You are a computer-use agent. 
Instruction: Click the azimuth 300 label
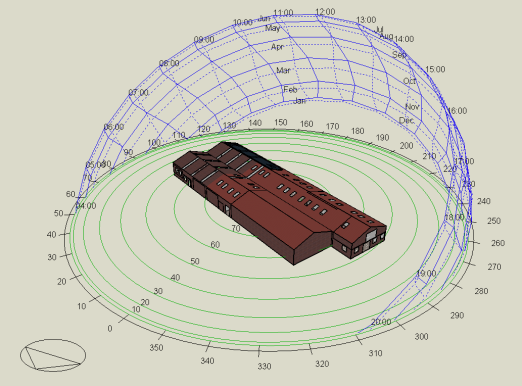[x=421, y=337]
